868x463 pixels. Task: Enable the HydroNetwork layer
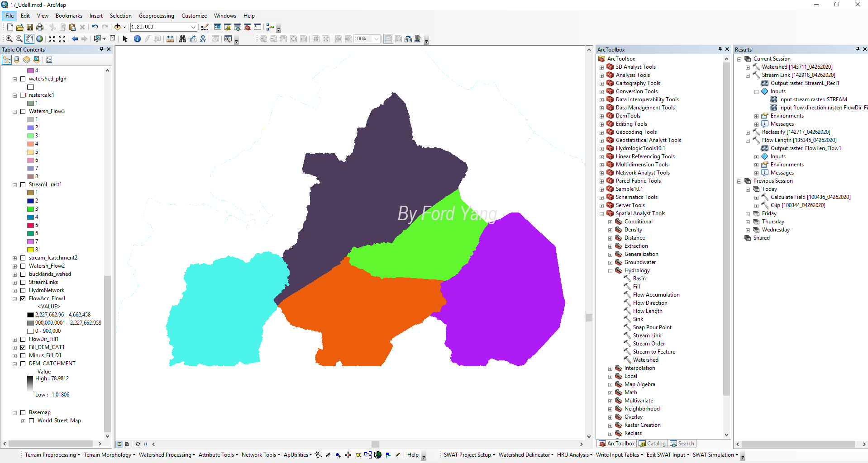click(x=23, y=290)
